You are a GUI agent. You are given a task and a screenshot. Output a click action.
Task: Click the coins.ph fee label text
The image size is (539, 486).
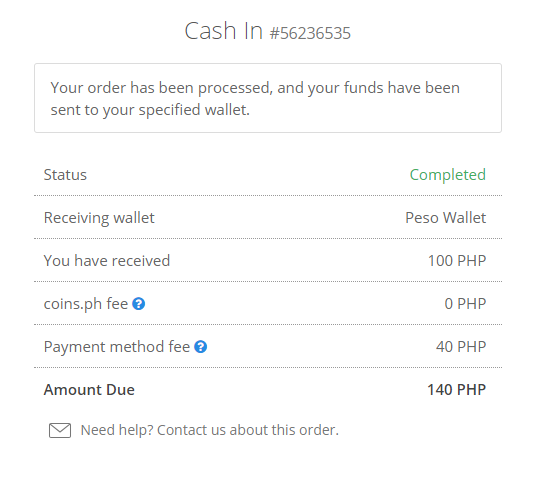point(86,304)
